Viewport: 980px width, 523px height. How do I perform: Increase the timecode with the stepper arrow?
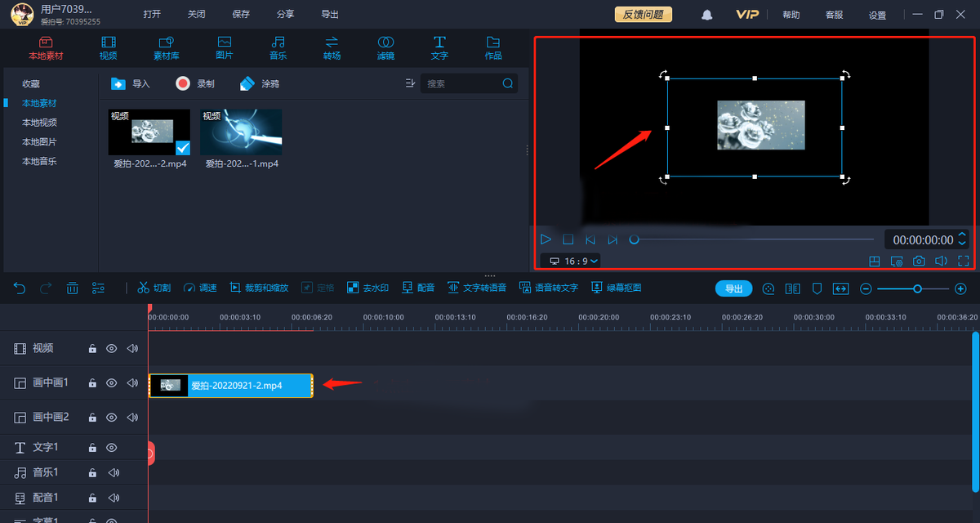[962, 235]
